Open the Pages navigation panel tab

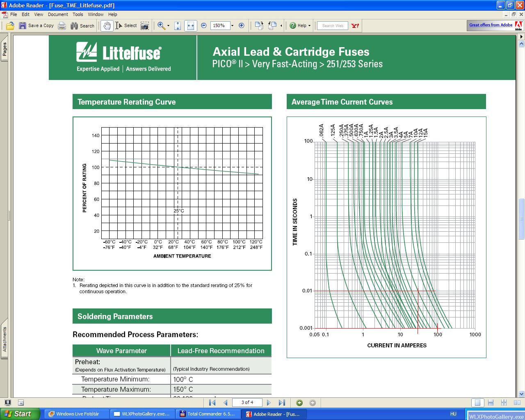click(4, 49)
